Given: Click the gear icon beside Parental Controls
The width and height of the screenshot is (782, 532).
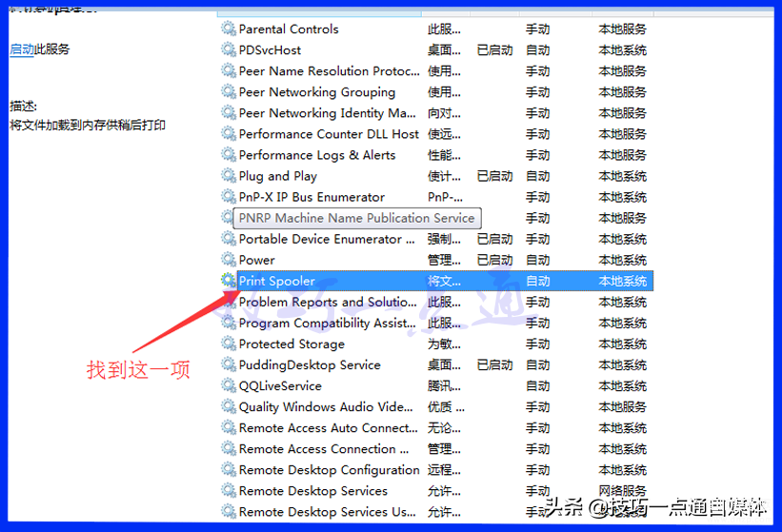Looking at the screenshot, I should (229, 29).
